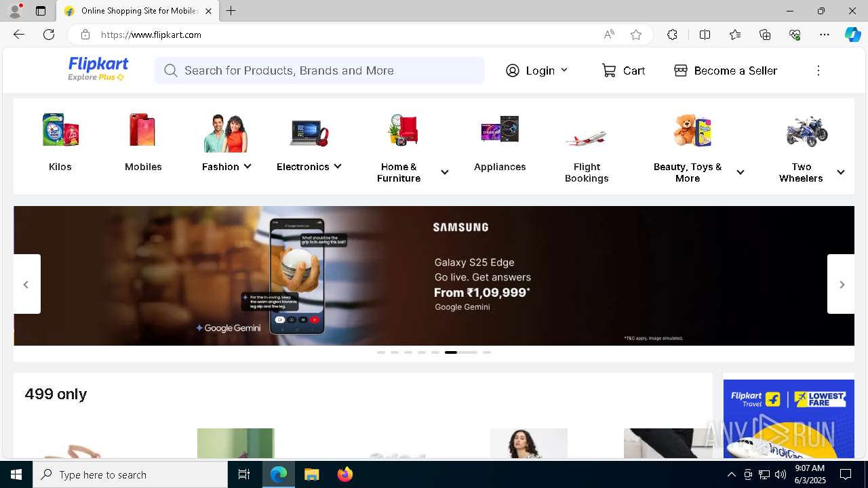Open a new browser tab

[231, 11]
